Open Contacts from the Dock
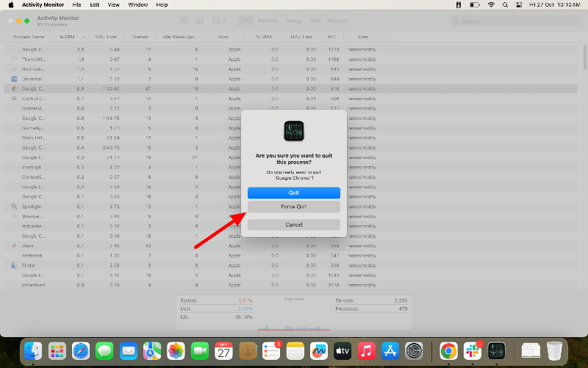The image size is (588, 368). [248, 352]
